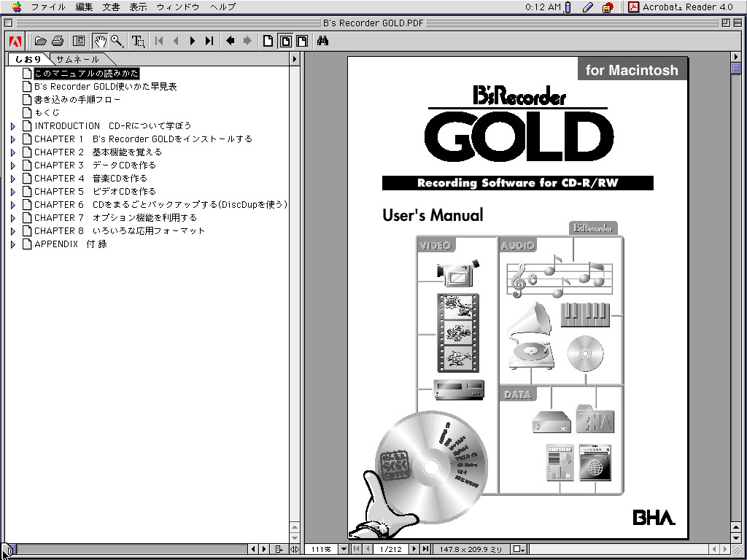This screenshot has height=560, width=747.
Task: Expand CHAPTER 1 bookmark triangle
Action: pos(13,139)
